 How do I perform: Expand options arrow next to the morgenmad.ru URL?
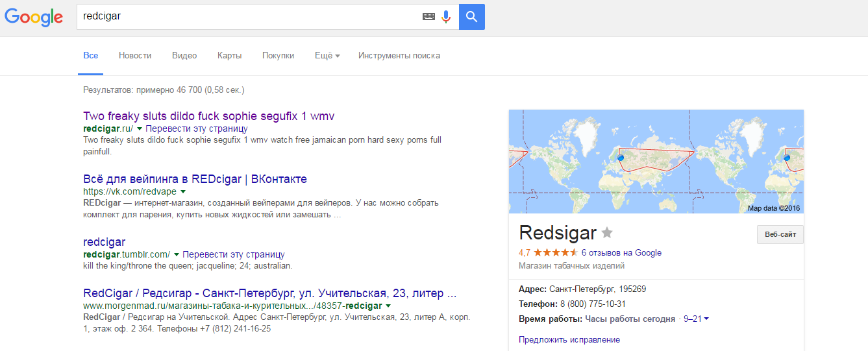pyautogui.click(x=388, y=306)
